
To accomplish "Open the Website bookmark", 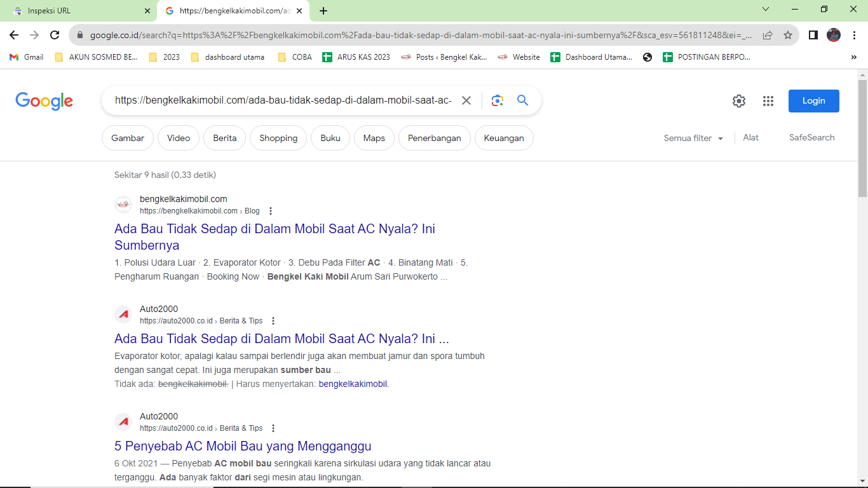I will (519, 57).
